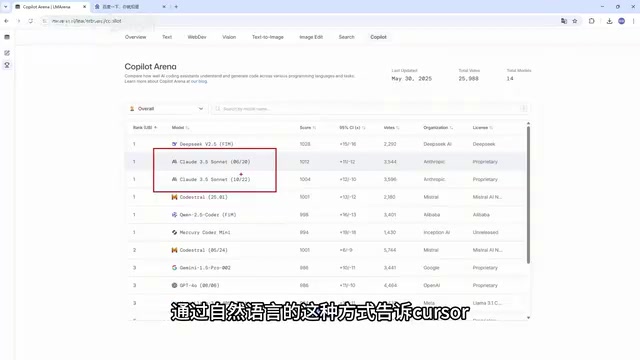Select the Copilot leaderboard tab

click(x=378, y=37)
